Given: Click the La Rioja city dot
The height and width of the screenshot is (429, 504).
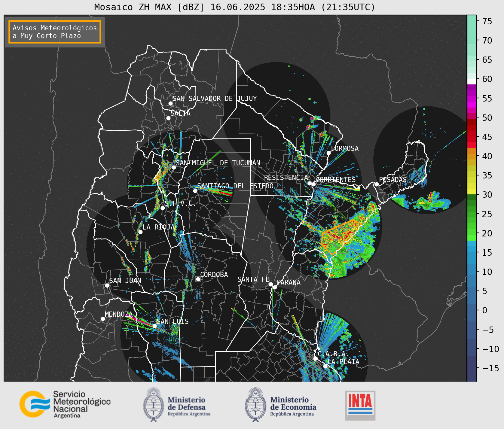Looking at the screenshot, I should click(x=140, y=232).
